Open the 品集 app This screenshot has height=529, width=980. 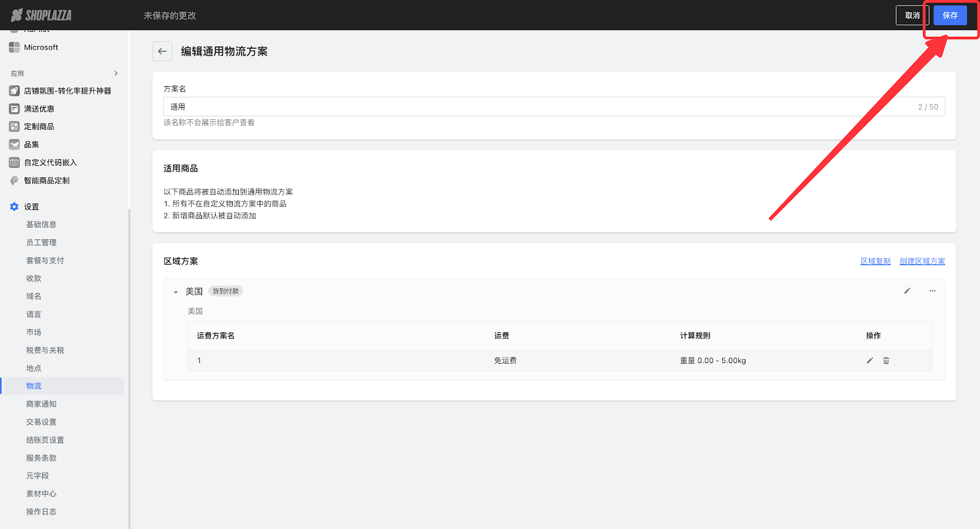click(x=31, y=144)
